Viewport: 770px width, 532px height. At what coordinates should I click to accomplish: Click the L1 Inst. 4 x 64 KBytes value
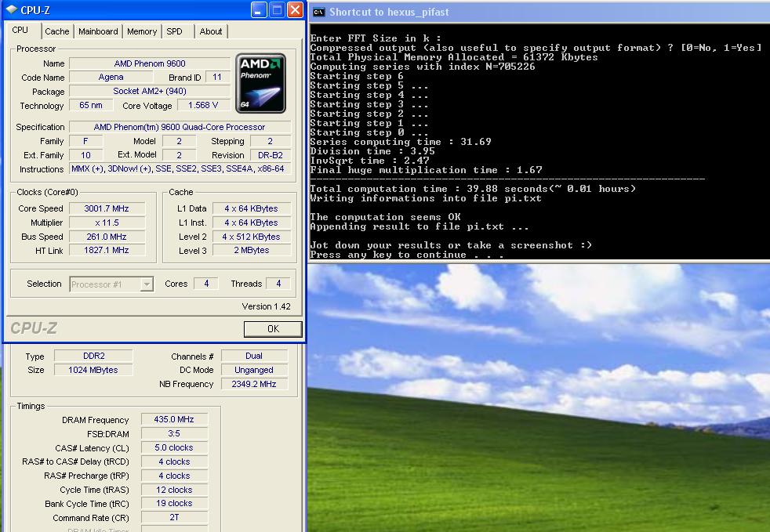(252, 223)
